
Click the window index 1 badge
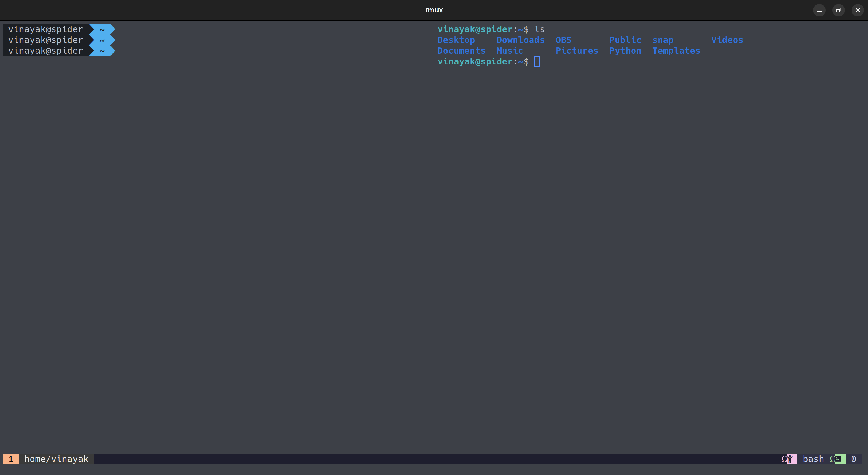[11, 459]
